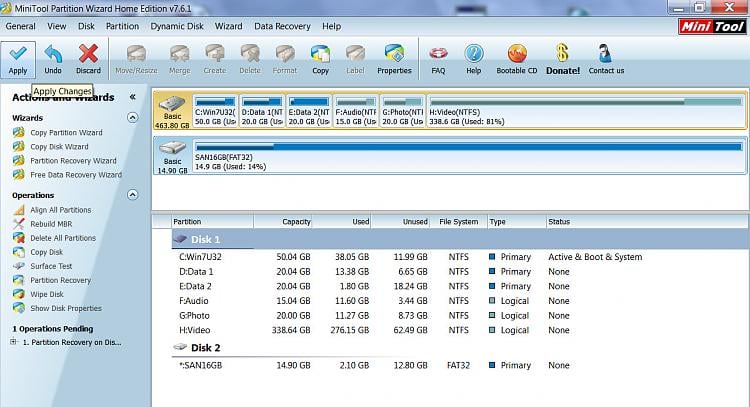The height and width of the screenshot is (407, 750).
Task: Launch Copy Disk Wizard
Action: (59, 146)
